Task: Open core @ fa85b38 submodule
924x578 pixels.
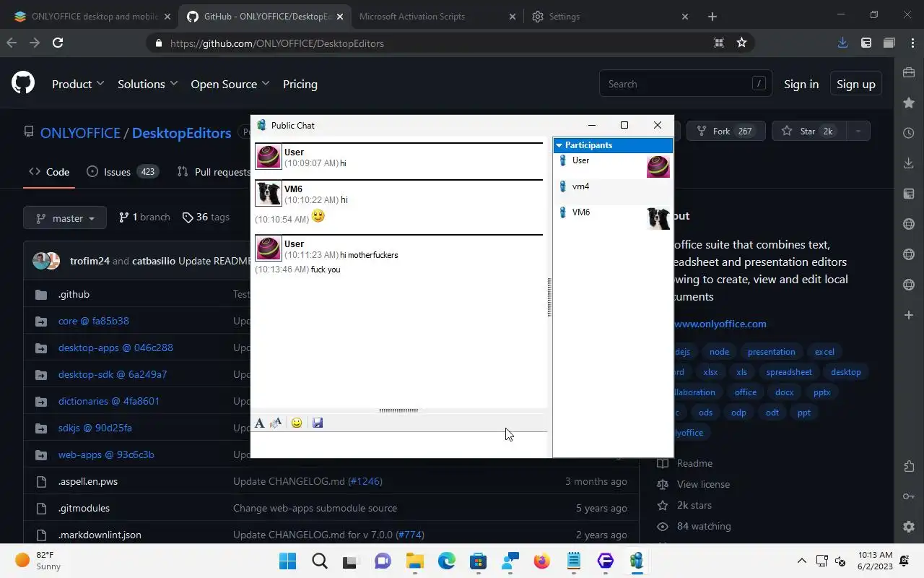Action: [x=93, y=321]
